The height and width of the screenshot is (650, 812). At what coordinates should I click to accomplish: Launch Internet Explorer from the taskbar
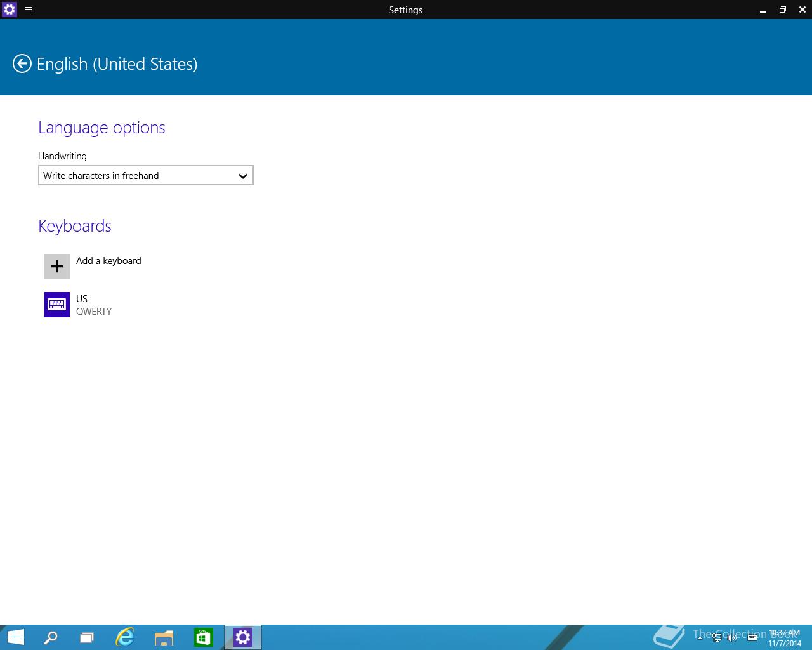click(x=125, y=637)
